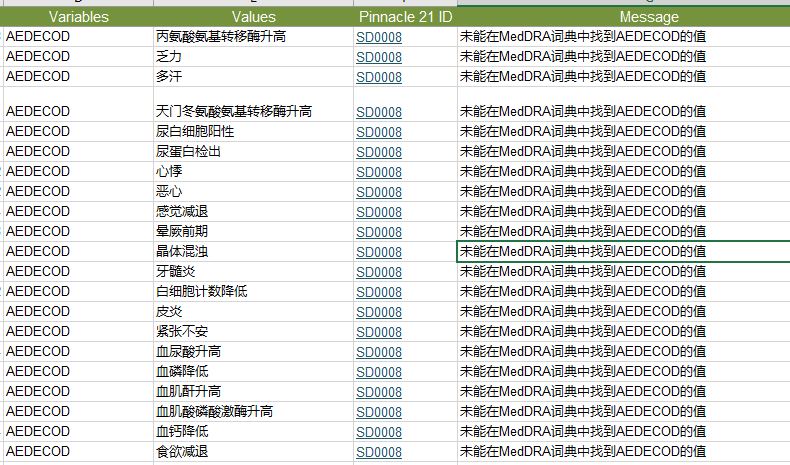Follow the SD0008 link beside 血钙降低

(x=379, y=432)
